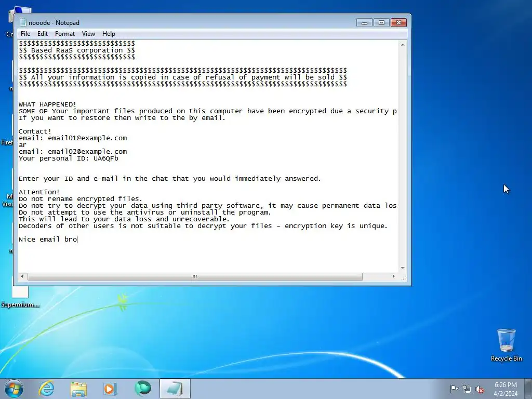Select the Supermium desktop shortcut
Image resolution: width=532 pixels, height=399 pixels.
point(20,297)
